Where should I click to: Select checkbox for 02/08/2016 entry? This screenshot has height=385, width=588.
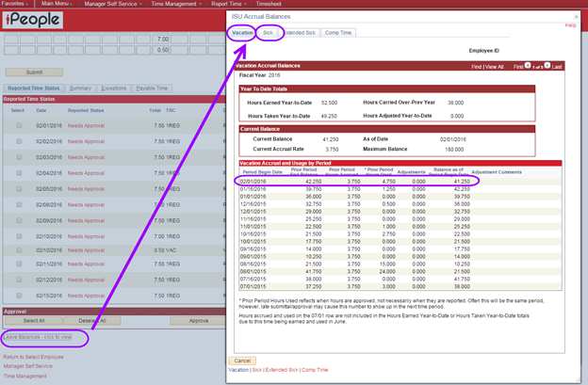19,204
